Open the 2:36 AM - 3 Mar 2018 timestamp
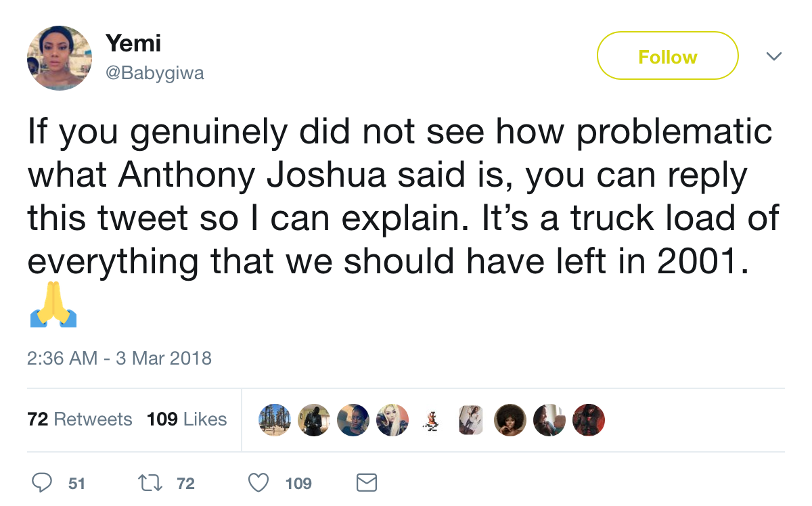The height and width of the screenshot is (506, 812). click(119, 358)
